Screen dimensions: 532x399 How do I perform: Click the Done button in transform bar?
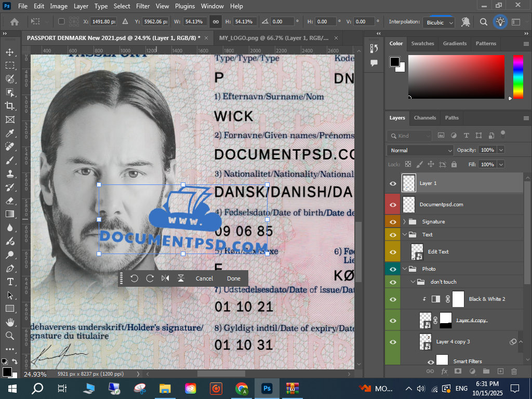233,278
